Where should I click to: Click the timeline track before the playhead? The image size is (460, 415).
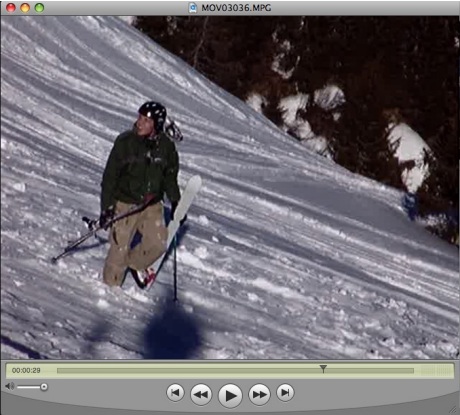188,371
